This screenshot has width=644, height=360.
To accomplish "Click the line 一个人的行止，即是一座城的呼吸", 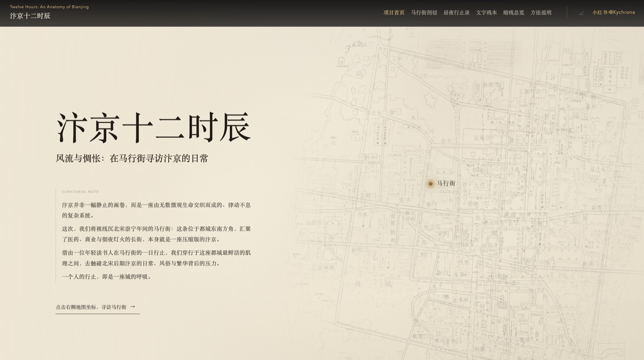I will (107, 277).
